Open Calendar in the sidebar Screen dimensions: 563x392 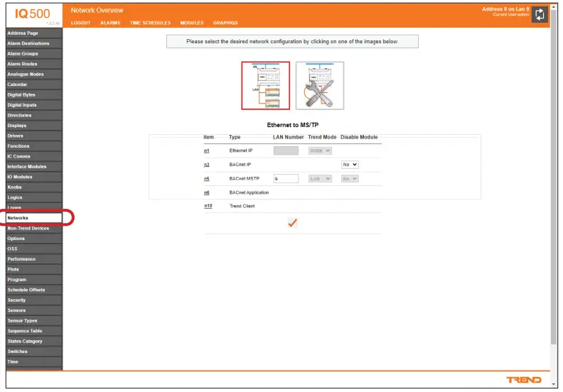tap(34, 85)
